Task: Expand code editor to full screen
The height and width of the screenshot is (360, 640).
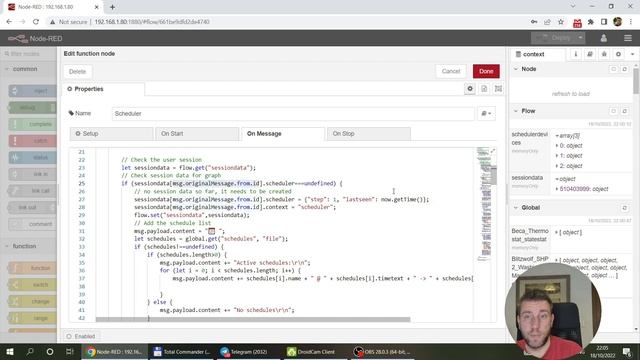Action: (x=493, y=151)
